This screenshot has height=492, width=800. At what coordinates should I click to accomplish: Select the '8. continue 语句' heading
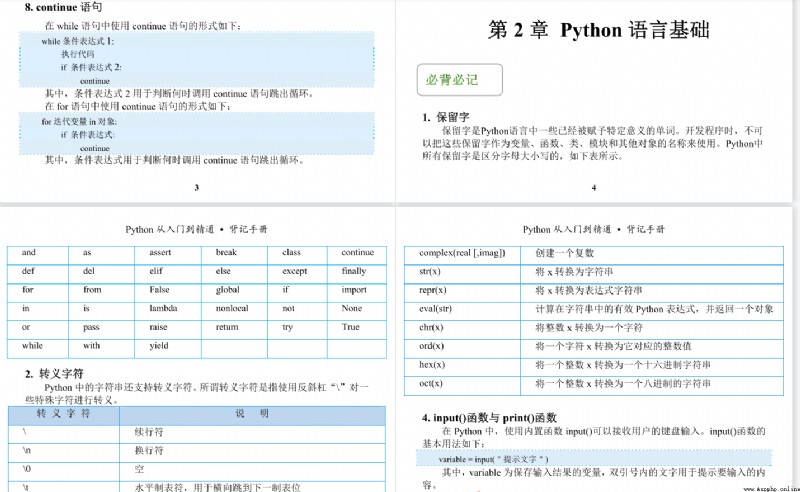[63, 7]
